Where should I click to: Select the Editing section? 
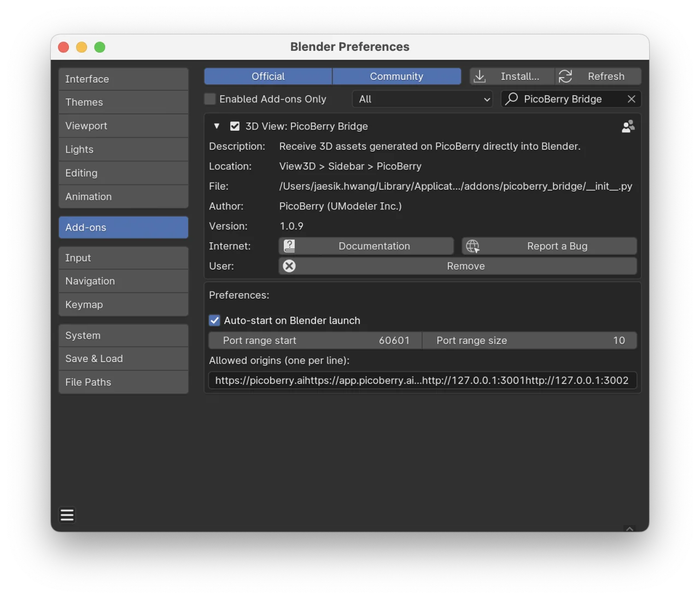click(x=124, y=173)
